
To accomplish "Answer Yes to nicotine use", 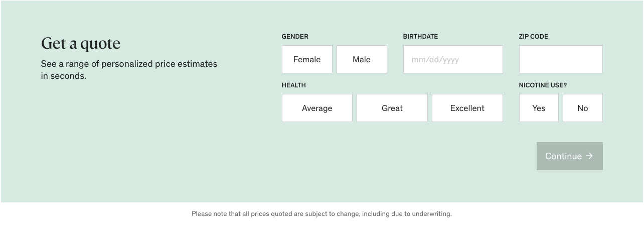I will 539,108.
